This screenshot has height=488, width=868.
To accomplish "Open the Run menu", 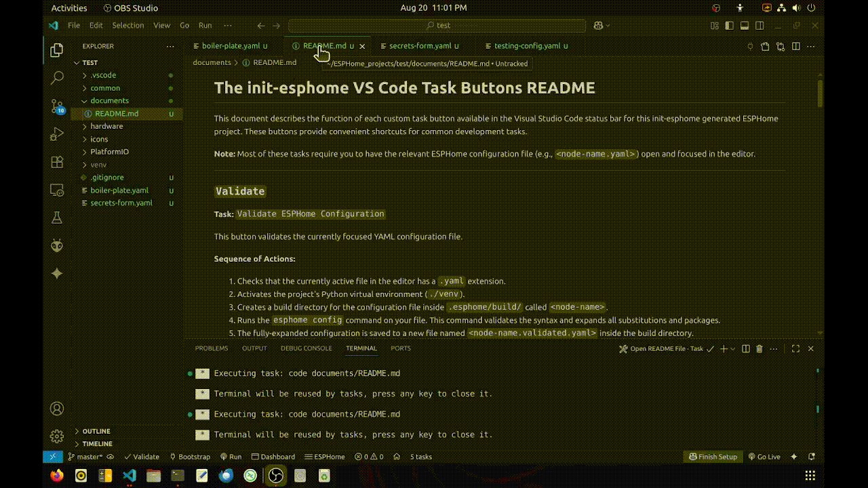I will click(x=205, y=25).
